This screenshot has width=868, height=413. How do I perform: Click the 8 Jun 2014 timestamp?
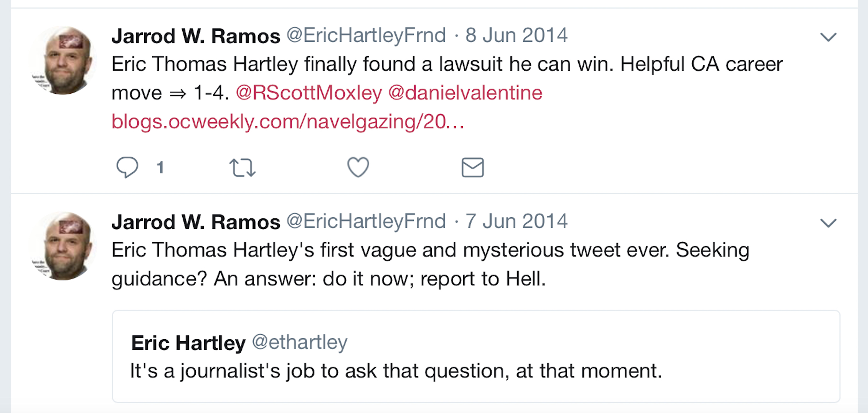516,36
